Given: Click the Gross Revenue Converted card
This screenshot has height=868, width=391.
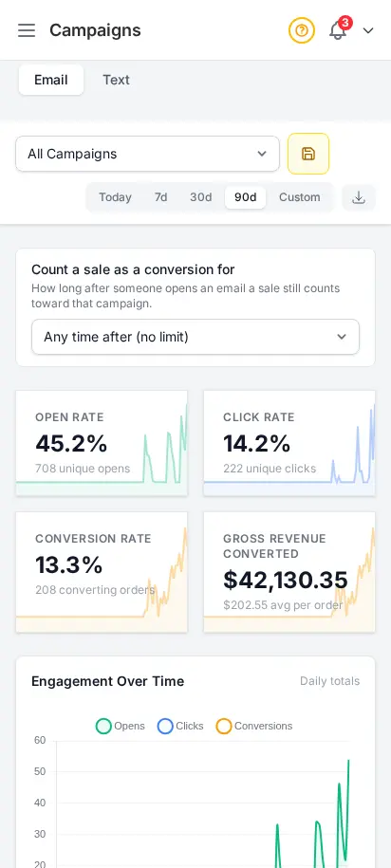Looking at the screenshot, I should (289, 572).
